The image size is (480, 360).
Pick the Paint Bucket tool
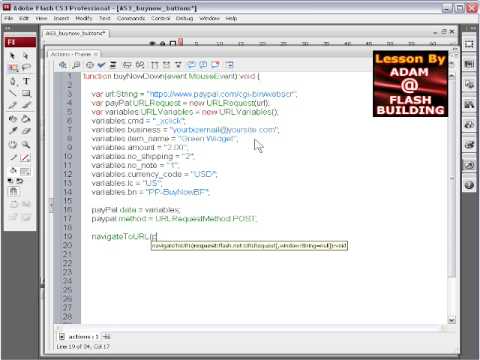[x=26, y=118]
